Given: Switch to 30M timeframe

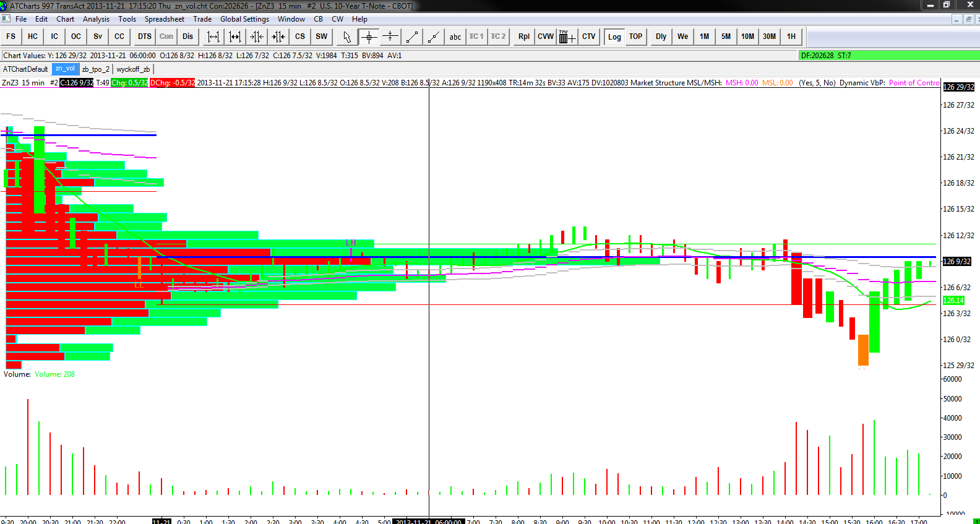Looking at the screenshot, I should click(770, 37).
